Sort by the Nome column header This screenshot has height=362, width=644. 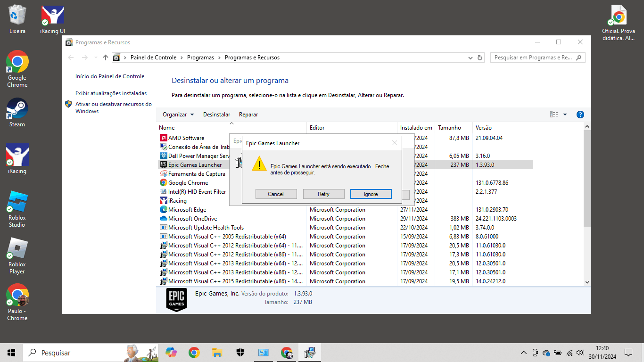pos(231,128)
